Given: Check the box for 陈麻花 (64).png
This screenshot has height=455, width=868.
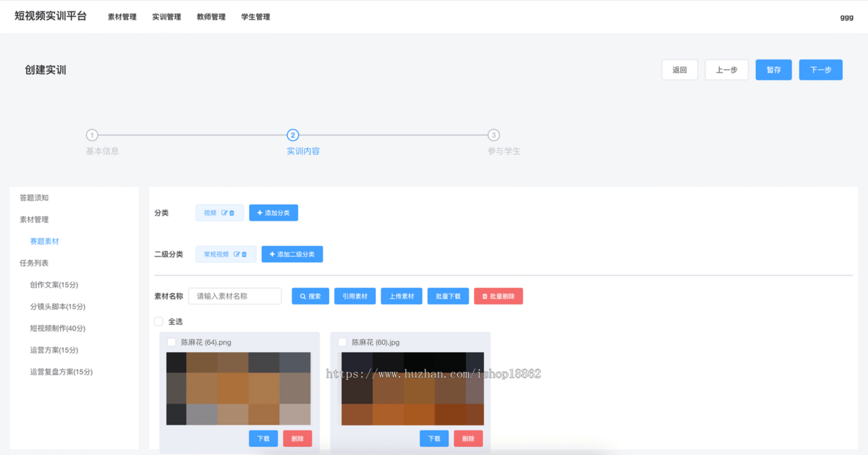Looking at the screenshot, I should pyautogui.click(x=171, y=342).
